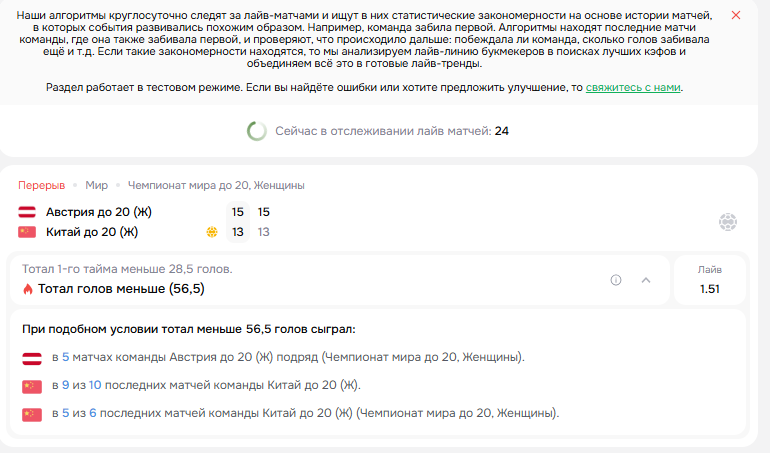770x453 pixels.
Task: Click the Лайв 1.51 odds box
Action: (710, 280)
